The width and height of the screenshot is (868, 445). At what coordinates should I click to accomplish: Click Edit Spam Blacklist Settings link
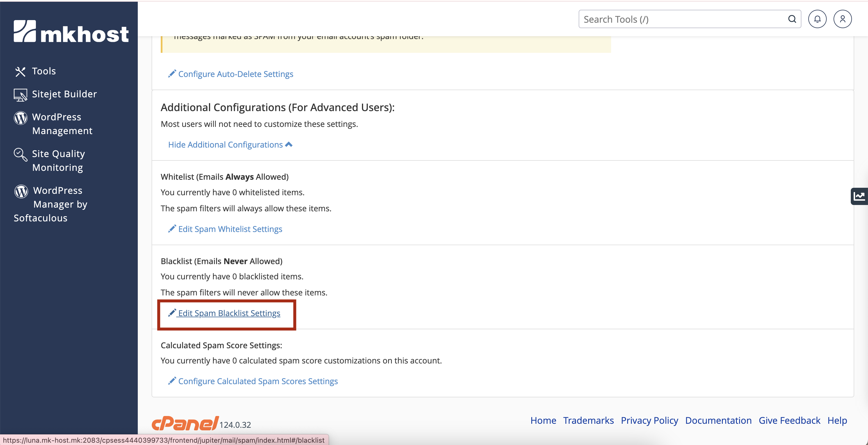229,313
